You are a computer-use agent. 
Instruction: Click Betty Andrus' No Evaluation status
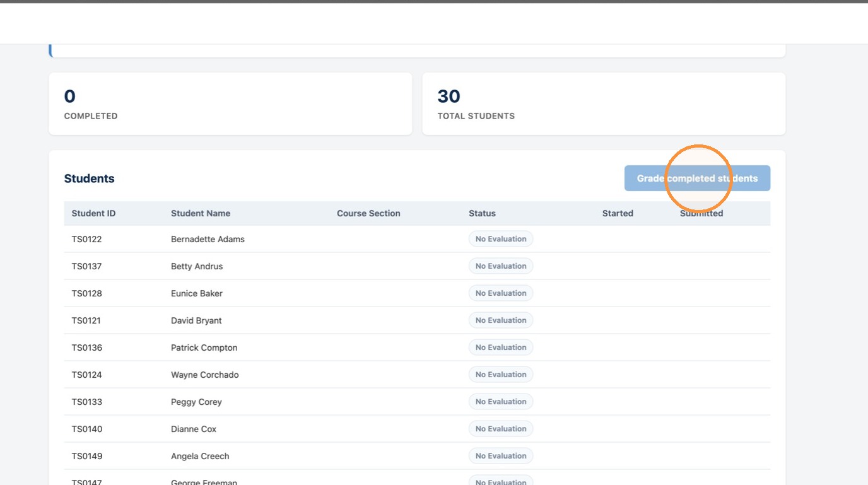click(501, 266)
